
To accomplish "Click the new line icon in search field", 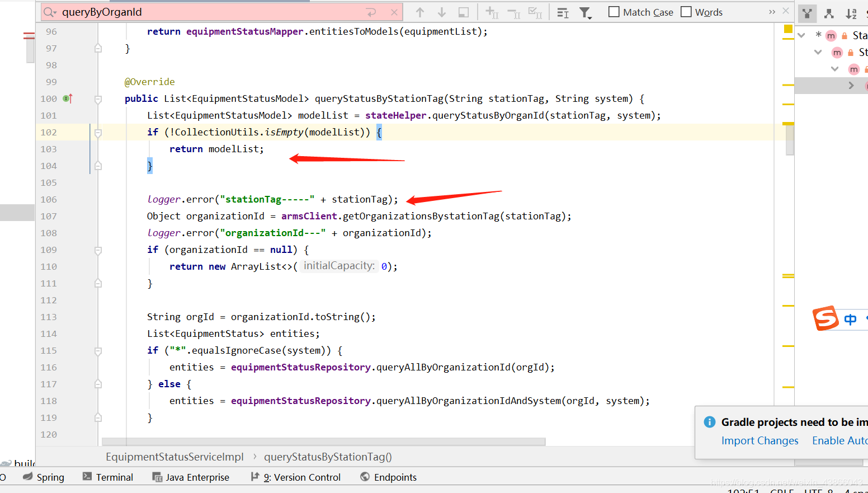I will (371, 12).
